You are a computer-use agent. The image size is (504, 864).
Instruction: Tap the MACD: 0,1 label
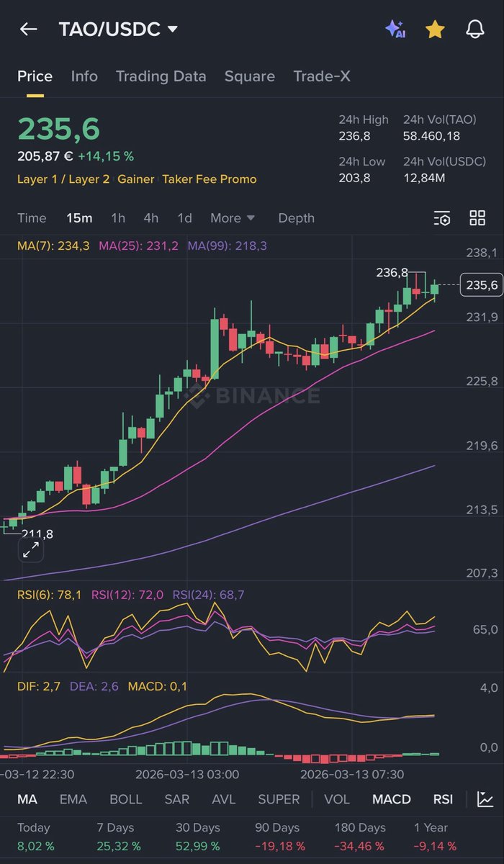click(158, 687)
